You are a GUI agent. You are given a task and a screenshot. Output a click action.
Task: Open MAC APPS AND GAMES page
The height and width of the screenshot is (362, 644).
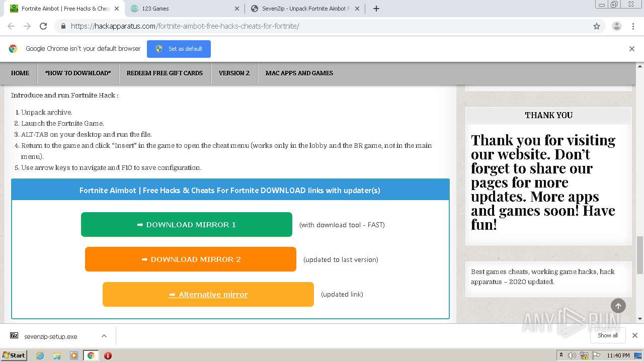pyautogui.click(x=299, y=73)
